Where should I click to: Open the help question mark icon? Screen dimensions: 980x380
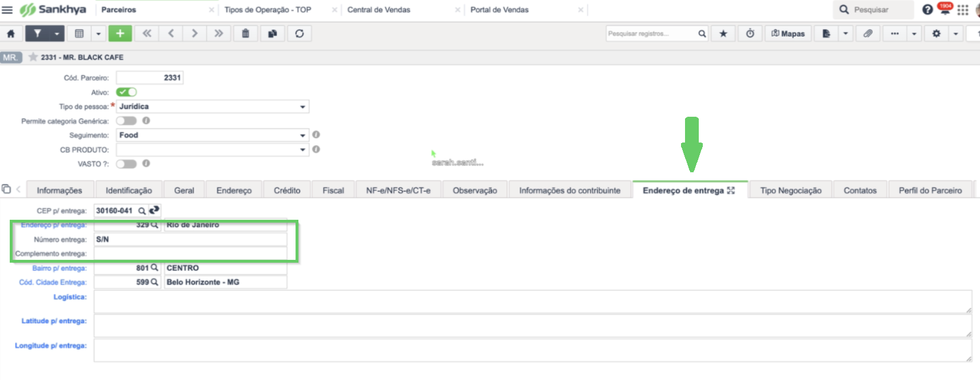[927, 10]
